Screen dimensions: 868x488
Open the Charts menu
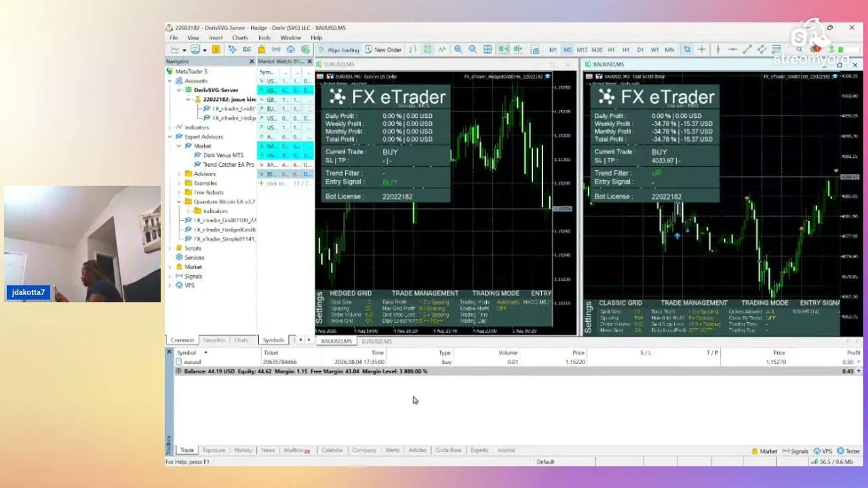pyautogui.click(x=240, y=38)
